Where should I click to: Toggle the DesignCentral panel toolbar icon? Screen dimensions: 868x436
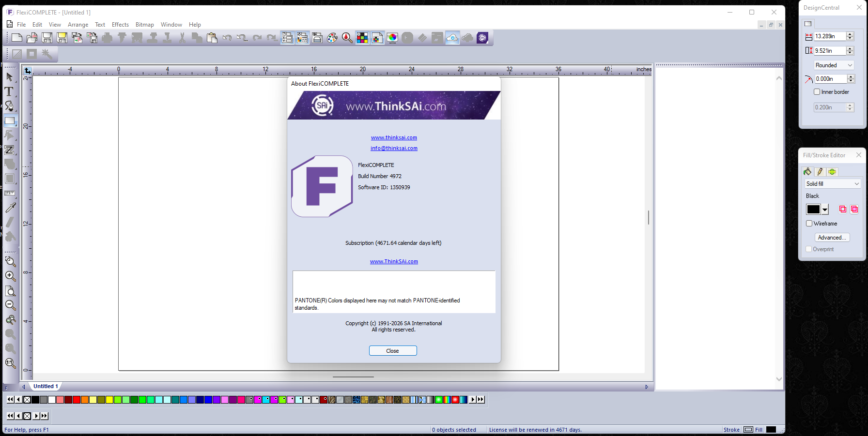pos(287,38)
